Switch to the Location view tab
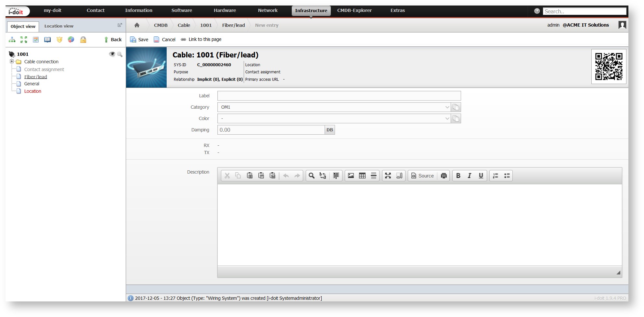 pyautogui.click(x=59, y=26)
